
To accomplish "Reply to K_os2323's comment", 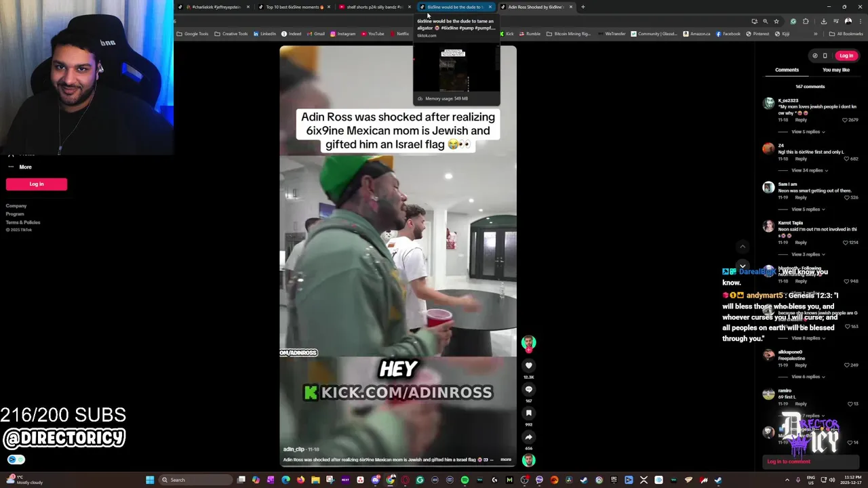I will 801,120.
